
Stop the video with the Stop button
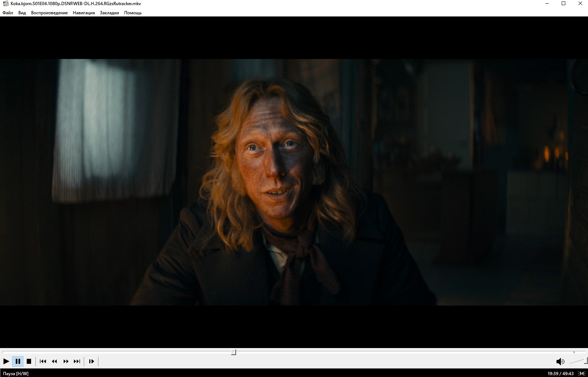29,361
